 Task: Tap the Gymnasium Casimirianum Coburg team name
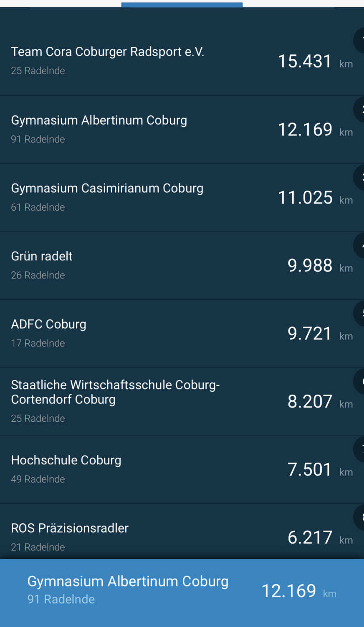click(107, 189)
